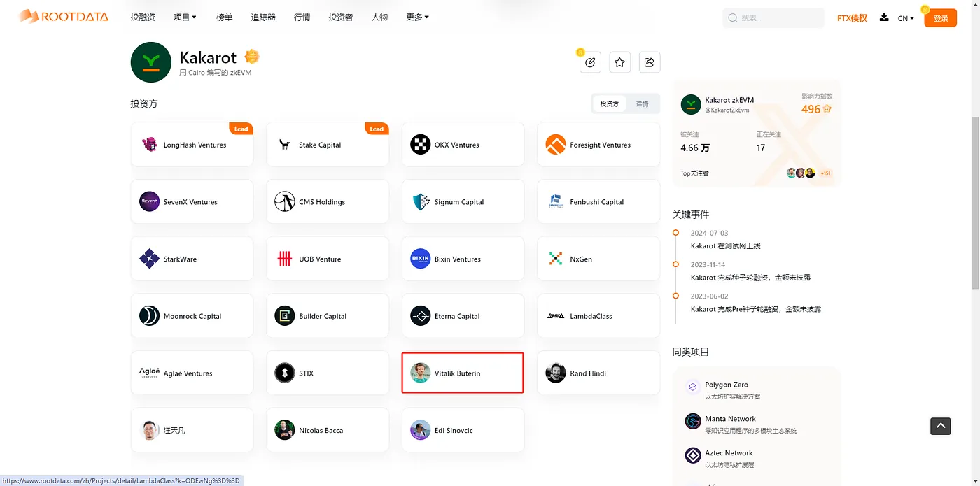Click the Signum Capital shield logo

(421, 202)
